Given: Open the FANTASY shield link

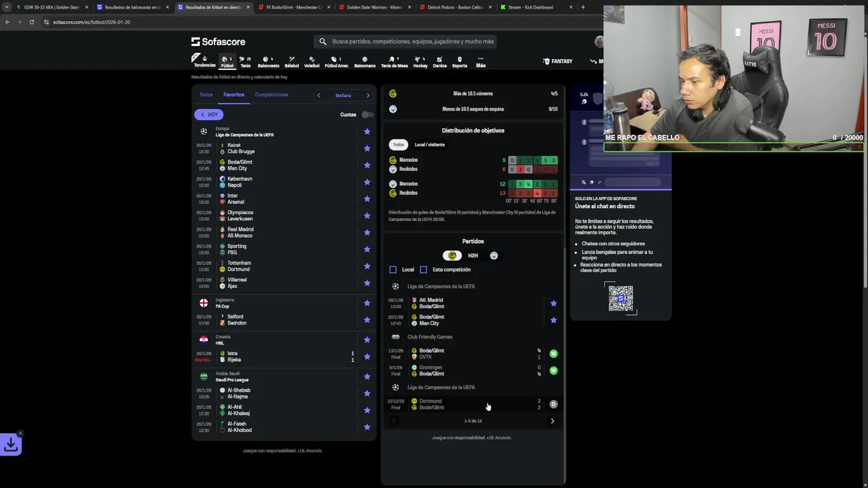Looking at the screenshot, I should [x=558, y=61].
